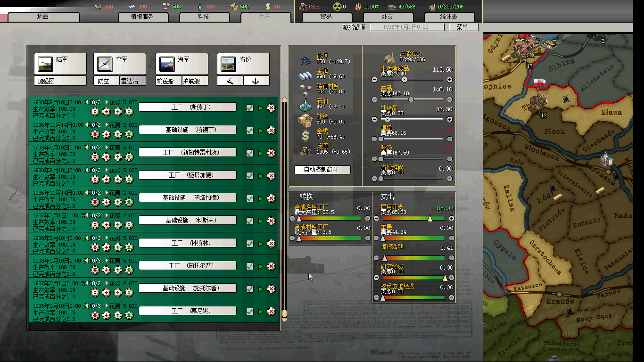This screenshot has width=644, height=362.
Task: Click the 加强团 (Brigade) button
Action: tap(60, 81)
